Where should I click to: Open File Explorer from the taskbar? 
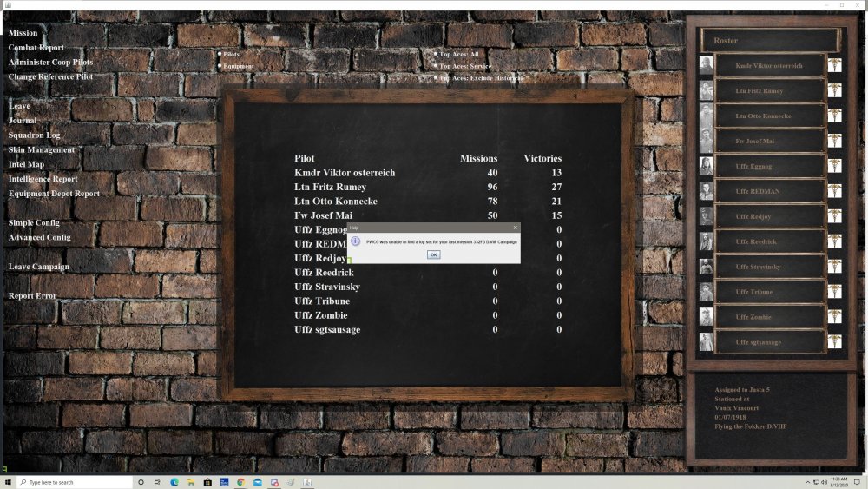point(191,482)
